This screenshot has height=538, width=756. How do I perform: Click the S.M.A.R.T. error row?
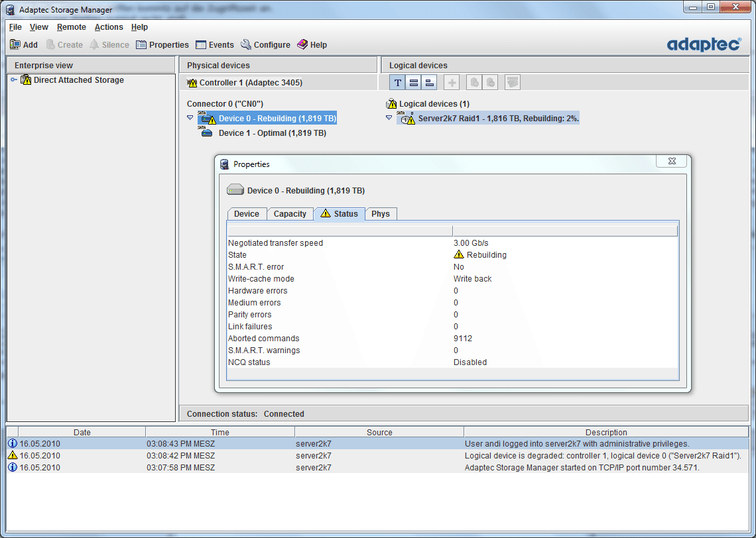click(x=452, y=267)
